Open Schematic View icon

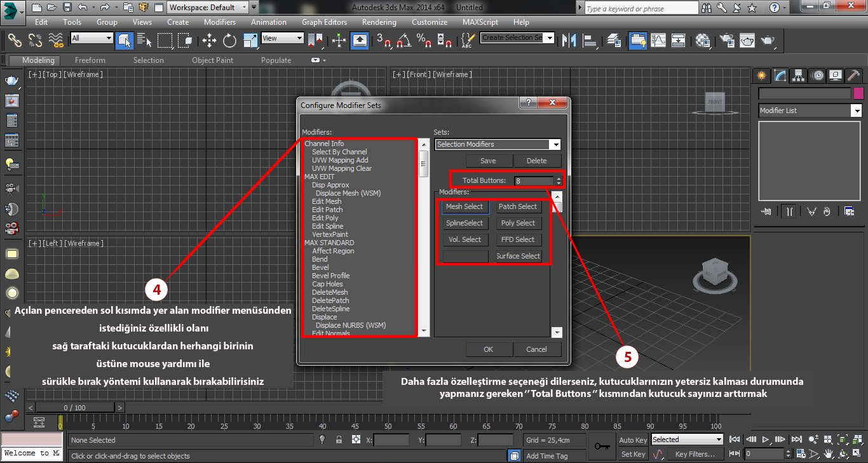(679, 40)
